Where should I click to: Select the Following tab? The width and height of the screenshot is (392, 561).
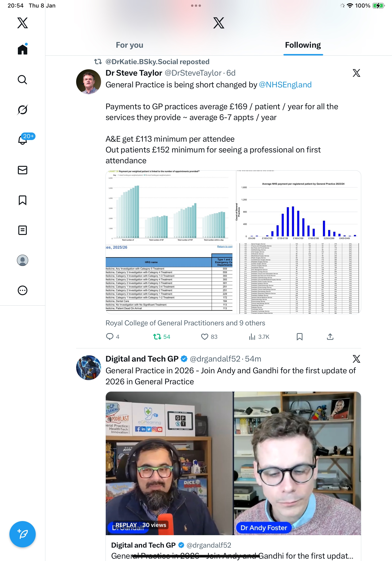pyautogui.click(x=303, y=45)
